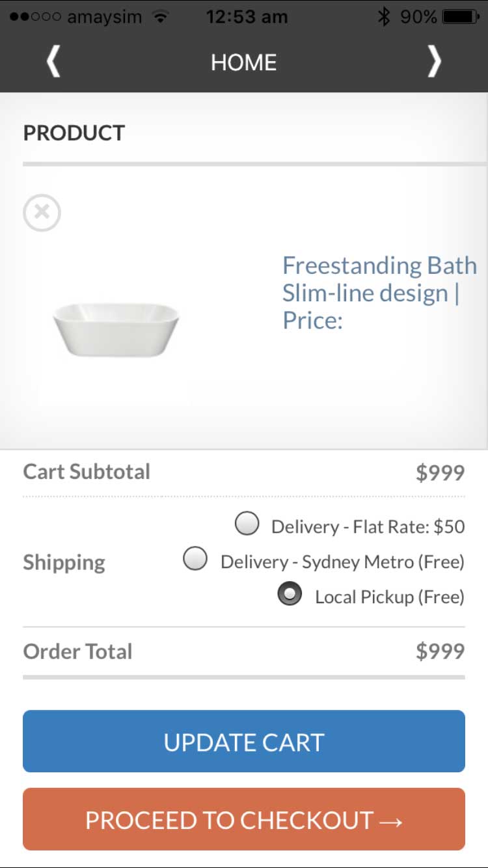
Task: Tap the 12:53 am clock
Action: pyautogui.click(x=247, y=17)
